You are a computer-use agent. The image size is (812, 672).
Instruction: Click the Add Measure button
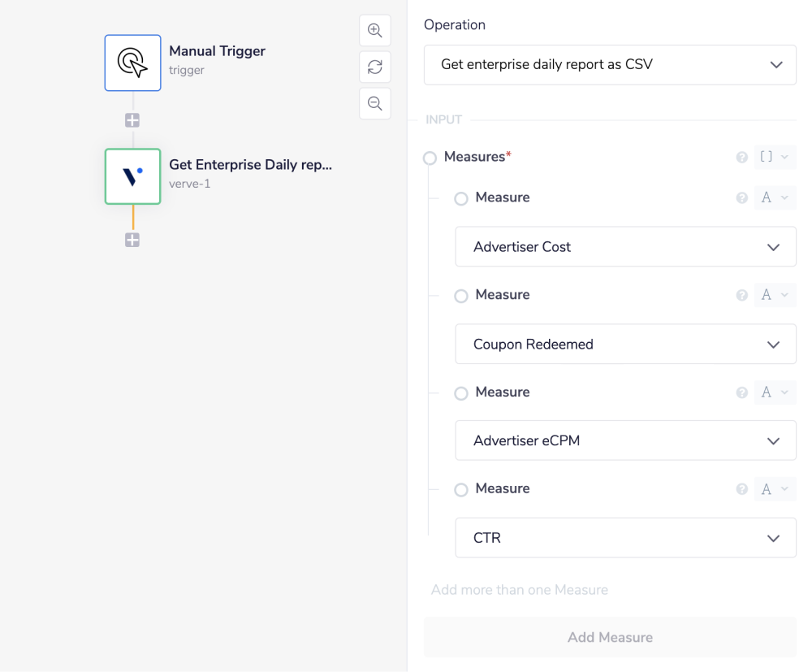point(610,637)
